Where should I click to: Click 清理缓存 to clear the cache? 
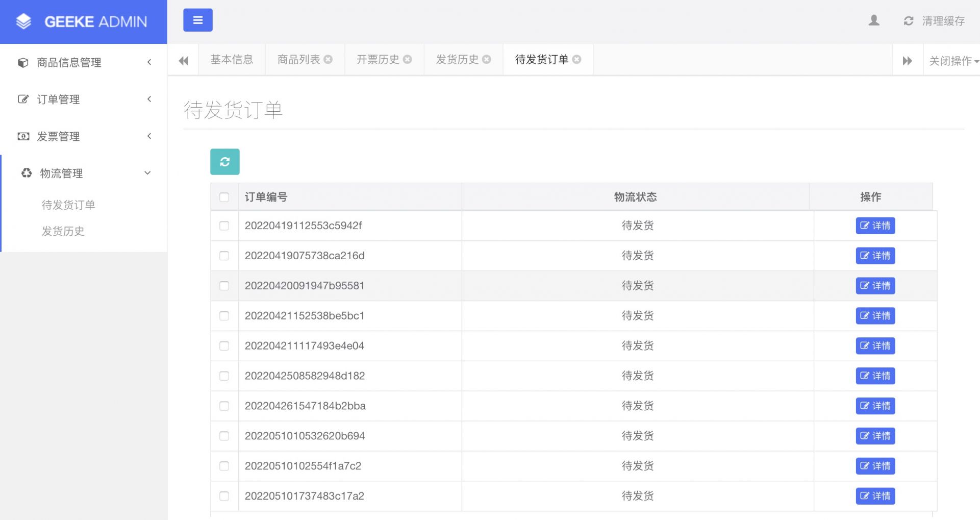pos(942,21)
